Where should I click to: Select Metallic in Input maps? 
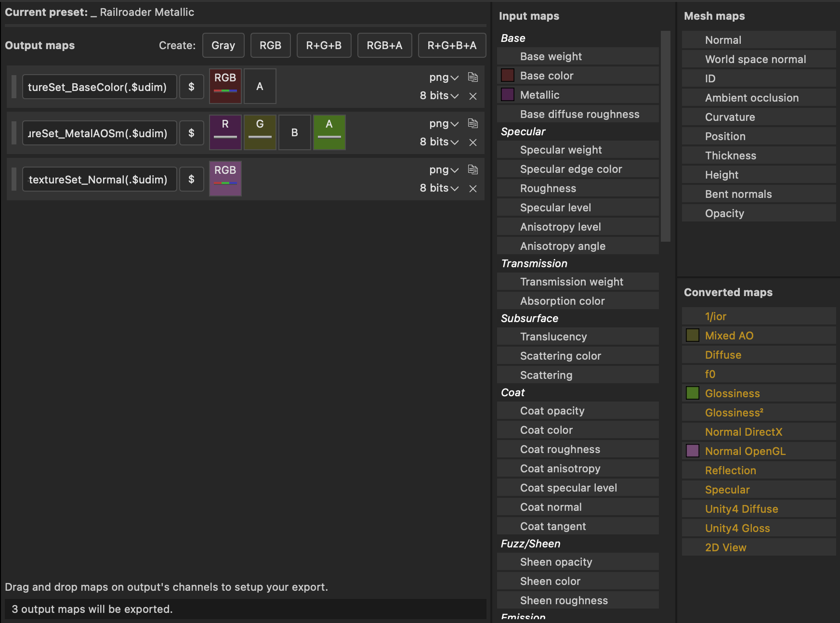coord(578,95)
